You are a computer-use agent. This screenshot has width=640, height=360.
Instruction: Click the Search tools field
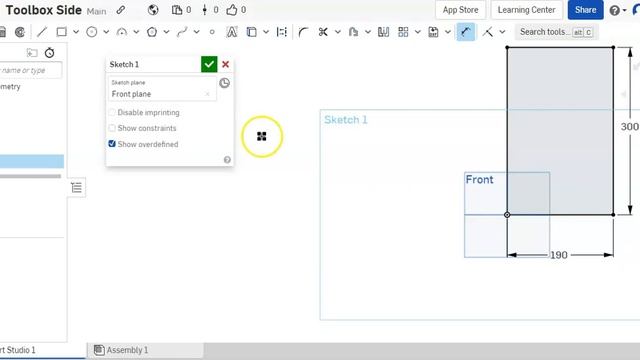point(556,32)
